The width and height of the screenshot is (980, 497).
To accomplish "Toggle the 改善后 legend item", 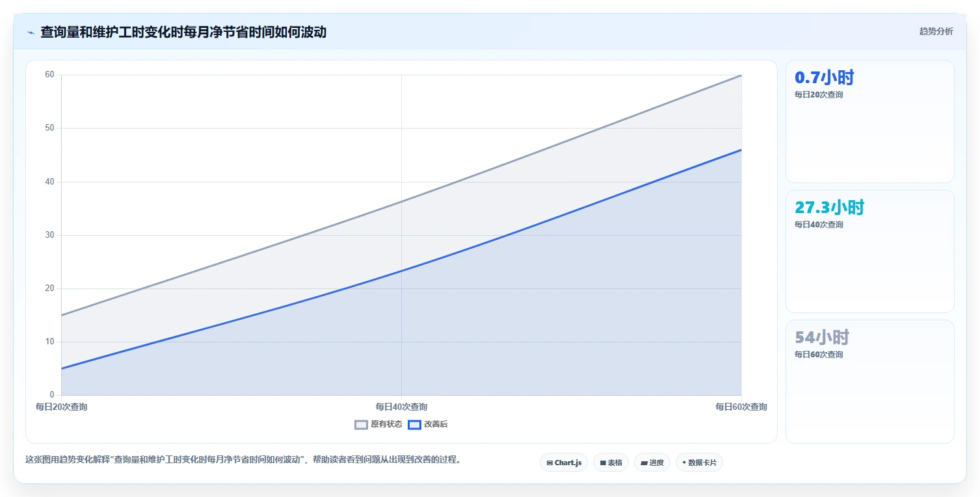I will 428,425.
